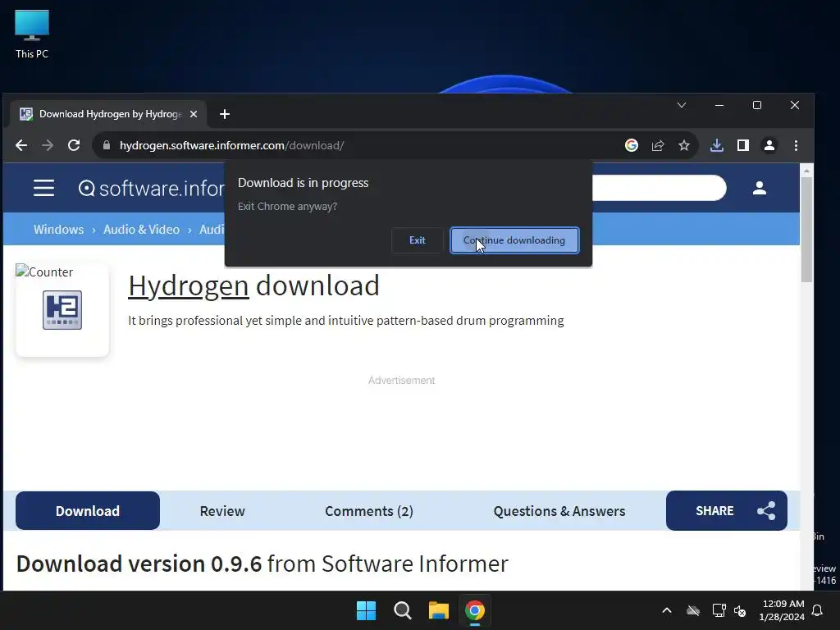Toggle the Chrome side panel icon
This screenshot has width=840, height=630.
click(743, 145)
